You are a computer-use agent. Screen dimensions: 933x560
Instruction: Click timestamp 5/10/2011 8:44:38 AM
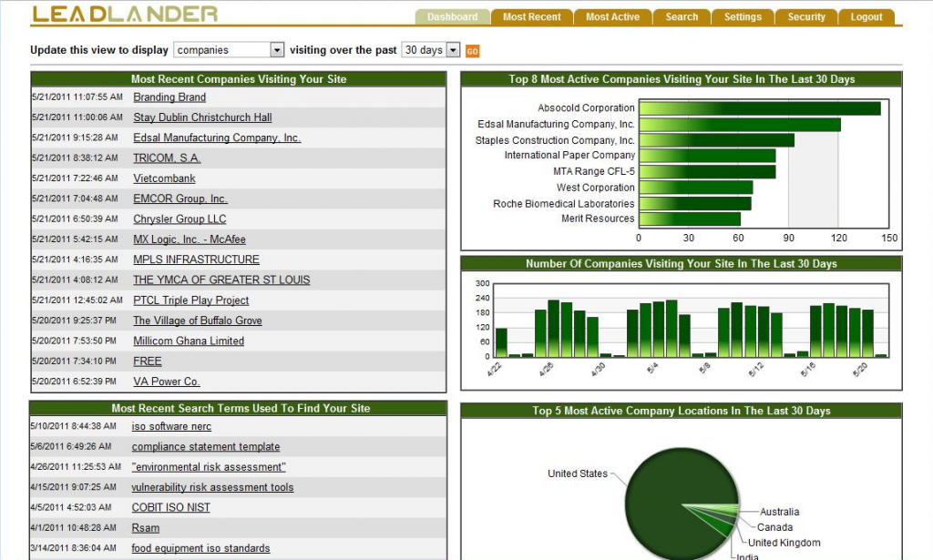click(x=74, y=426)
